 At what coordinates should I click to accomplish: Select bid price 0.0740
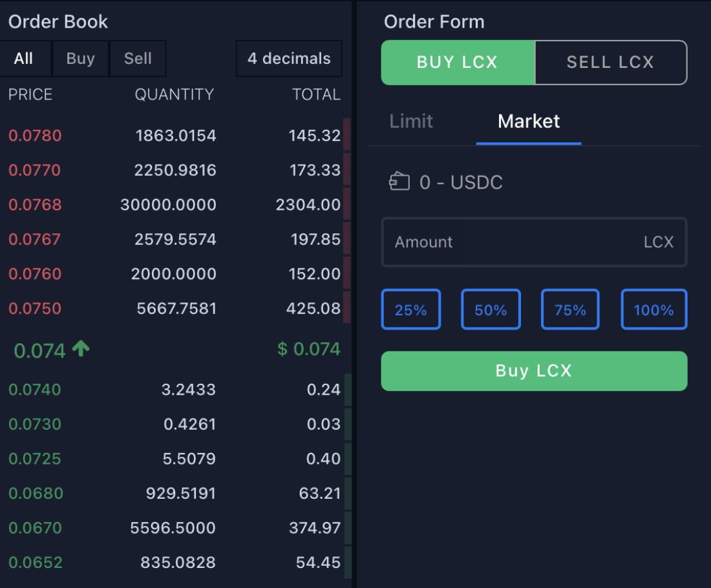click(x=35, y=390)
